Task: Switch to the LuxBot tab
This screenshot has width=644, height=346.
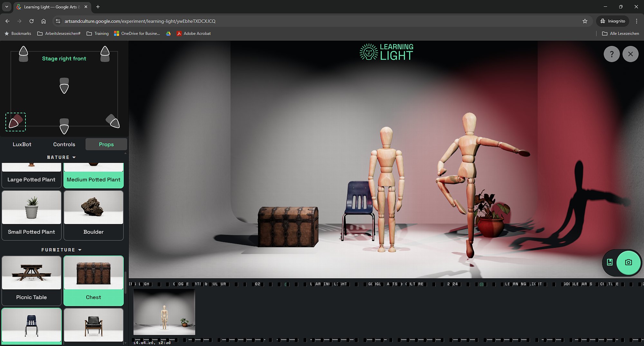Action: [x=22, y=145]
